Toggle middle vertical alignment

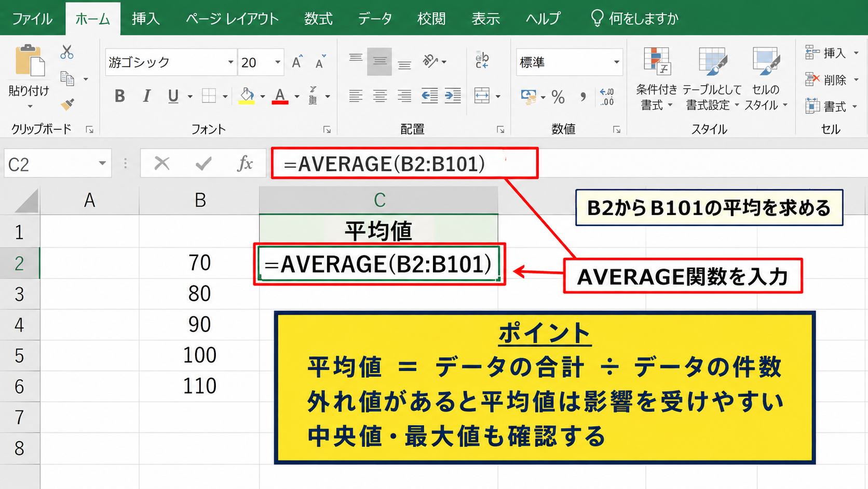[379, 61]
